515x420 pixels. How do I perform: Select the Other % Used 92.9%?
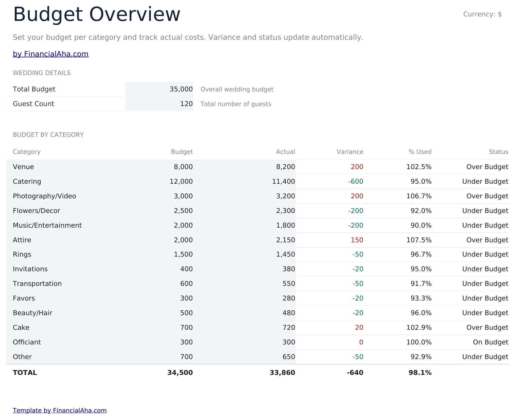[x=421, y=357]
